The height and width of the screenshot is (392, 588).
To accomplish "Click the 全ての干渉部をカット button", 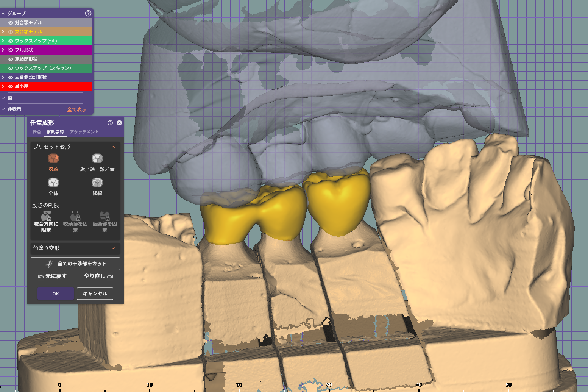I will pos(75,264).
